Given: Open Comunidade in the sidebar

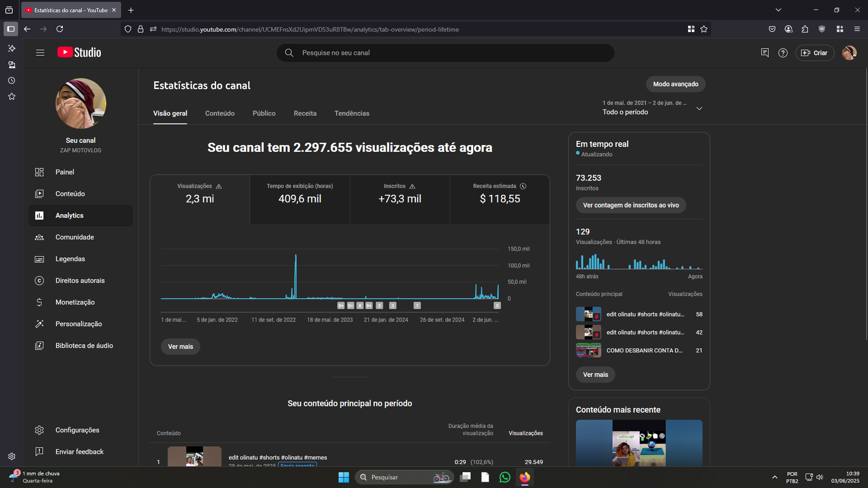Looking at the screenshot, I should 80,237.
